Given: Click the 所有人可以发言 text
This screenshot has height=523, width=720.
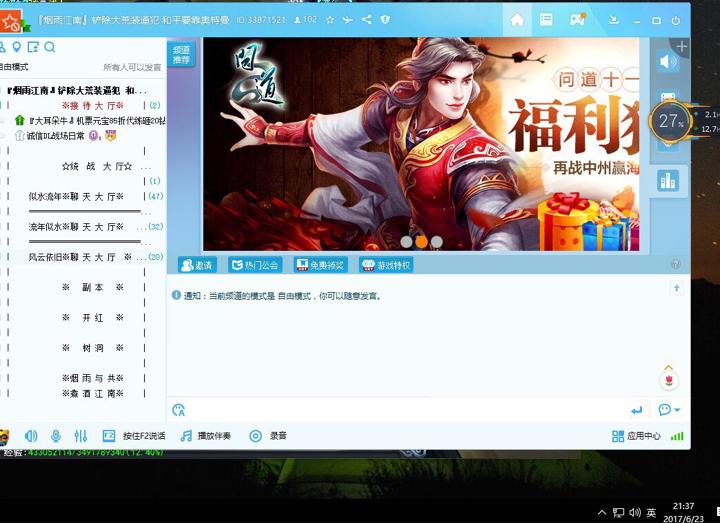Looking at the screenshot, I should pyautogui.click(x=132, y=67).
